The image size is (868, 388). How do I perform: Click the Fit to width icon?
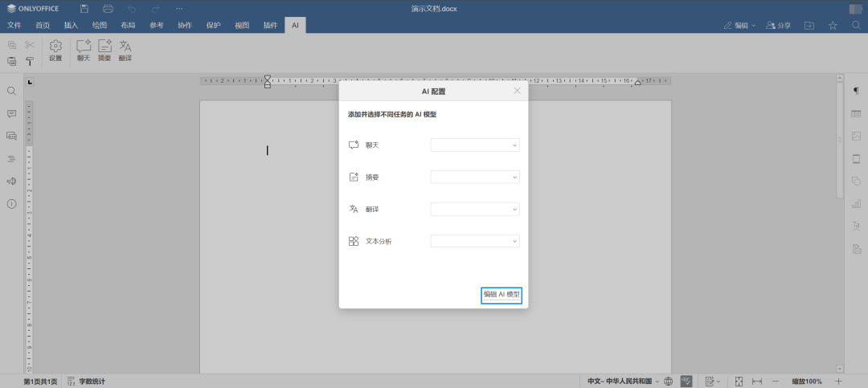click(757, 382)
